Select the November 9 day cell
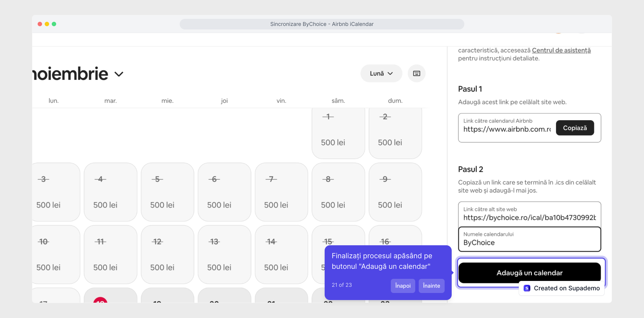 click(x=395, y=192)
